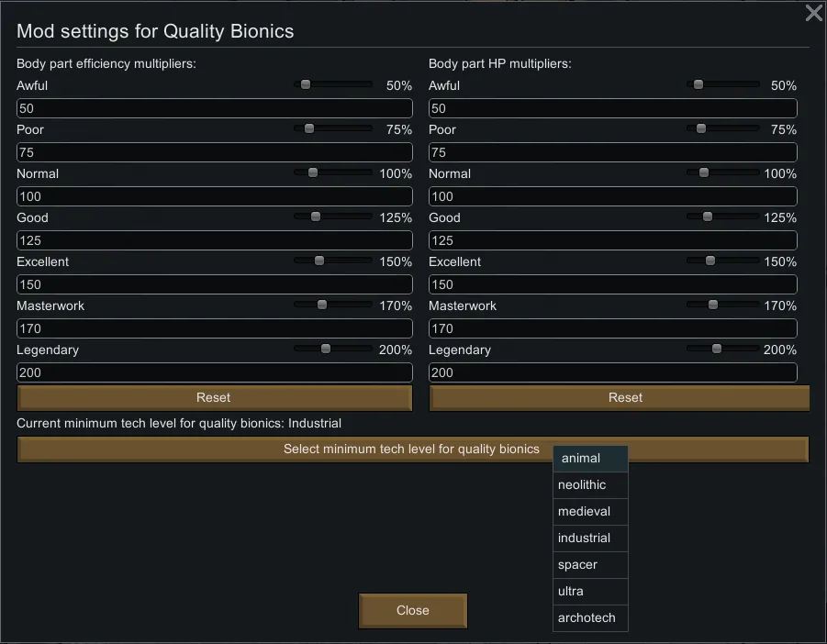The image size is (827, 644).
Task: Pick archotech from the list
Action: point(590,618)
